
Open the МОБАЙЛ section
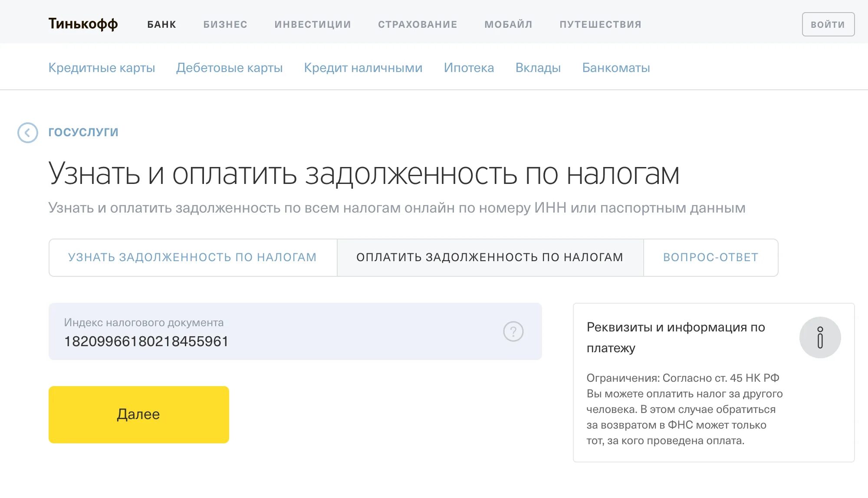click(x=509, y=24)
